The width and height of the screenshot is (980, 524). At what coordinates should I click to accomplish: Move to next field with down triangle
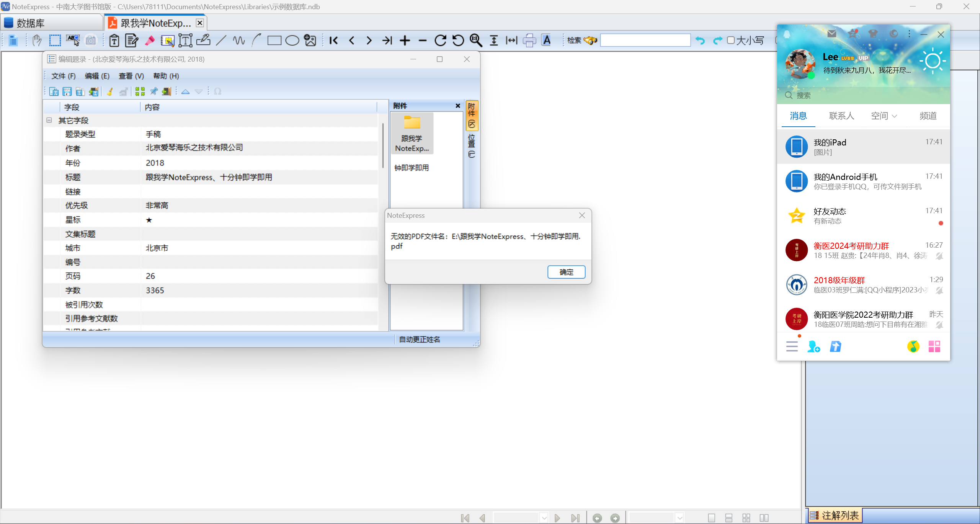click(199, 91)
